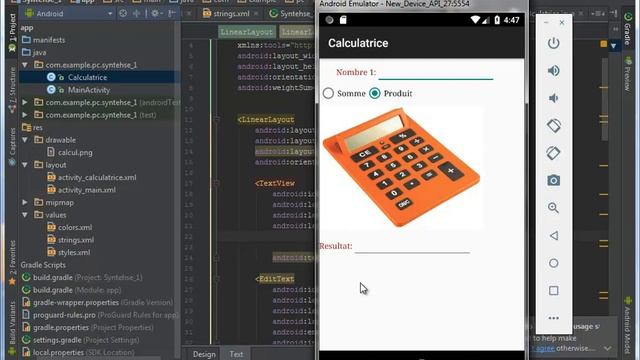Expand com.example.pc.syntehse_1 (test) package

[x=25, y=115]
